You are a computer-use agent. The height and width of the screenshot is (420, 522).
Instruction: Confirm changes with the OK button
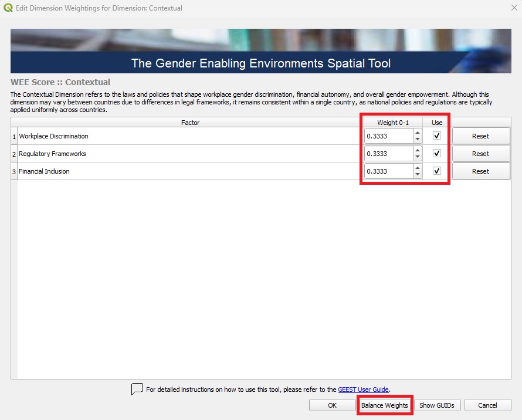tap(333, 405)
